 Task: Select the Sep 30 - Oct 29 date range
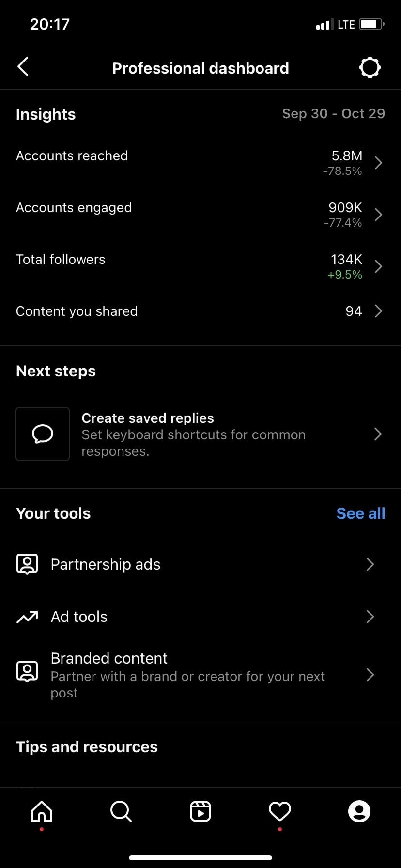coord(333,113)
